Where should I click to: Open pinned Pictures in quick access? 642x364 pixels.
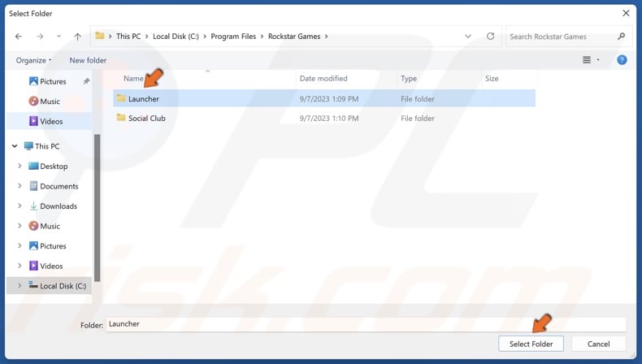click(x=53, y=81)
